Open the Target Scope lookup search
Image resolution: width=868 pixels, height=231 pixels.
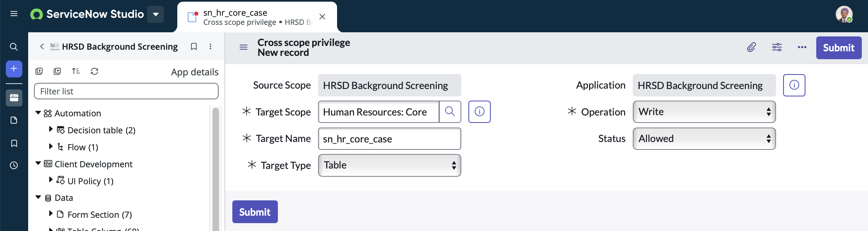(450, 112)
